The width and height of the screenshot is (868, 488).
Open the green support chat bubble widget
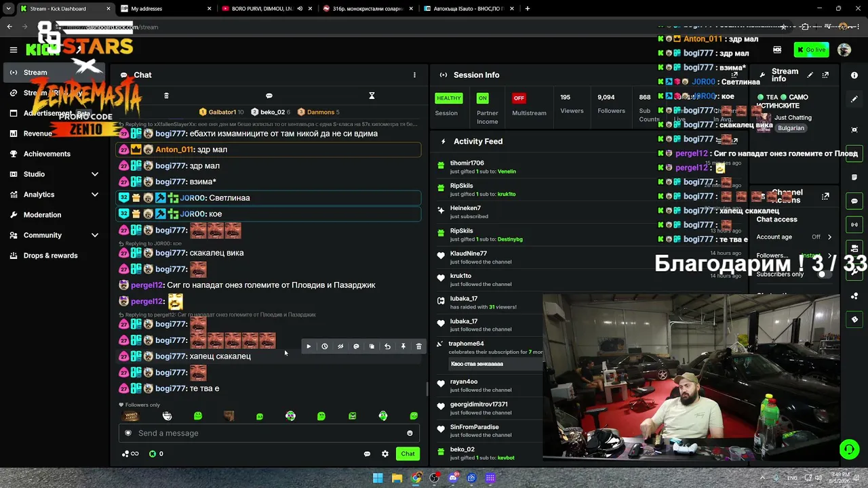pyautogui.click(x=849, y=449)
